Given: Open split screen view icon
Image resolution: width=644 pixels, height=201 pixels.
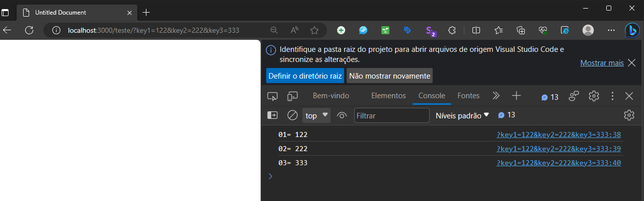Looking at the screenshot, I should [x=476, y=30].
